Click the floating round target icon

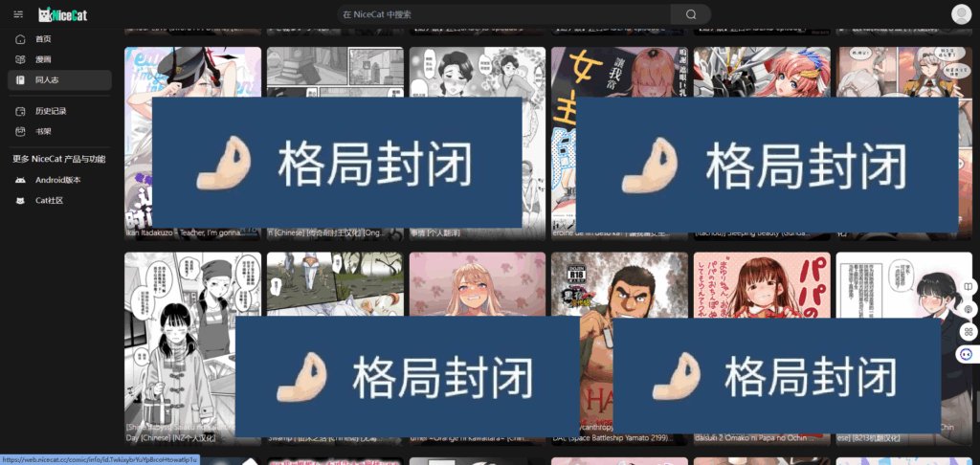pos(969,309)
